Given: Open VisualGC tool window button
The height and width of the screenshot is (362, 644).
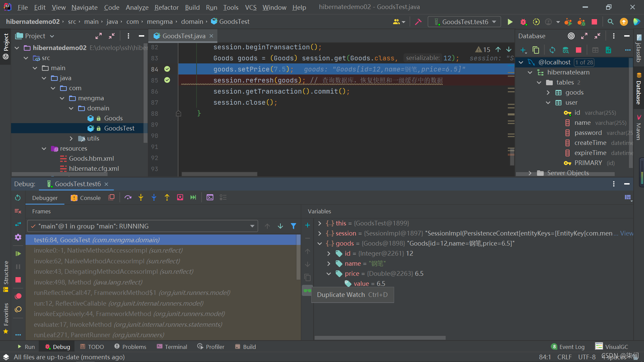Looking at the screenshot, I should pyautogui.click(x=611, y=347).
